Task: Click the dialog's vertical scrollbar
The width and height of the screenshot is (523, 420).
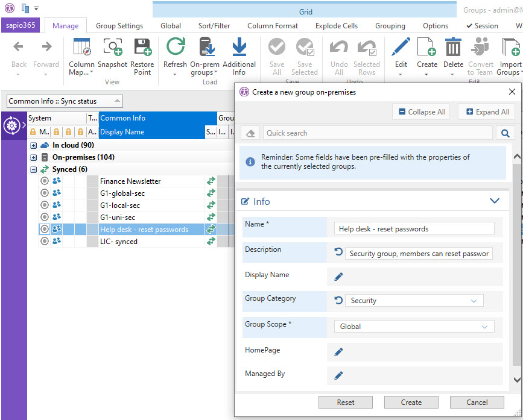Action: (x=516, y=265)
